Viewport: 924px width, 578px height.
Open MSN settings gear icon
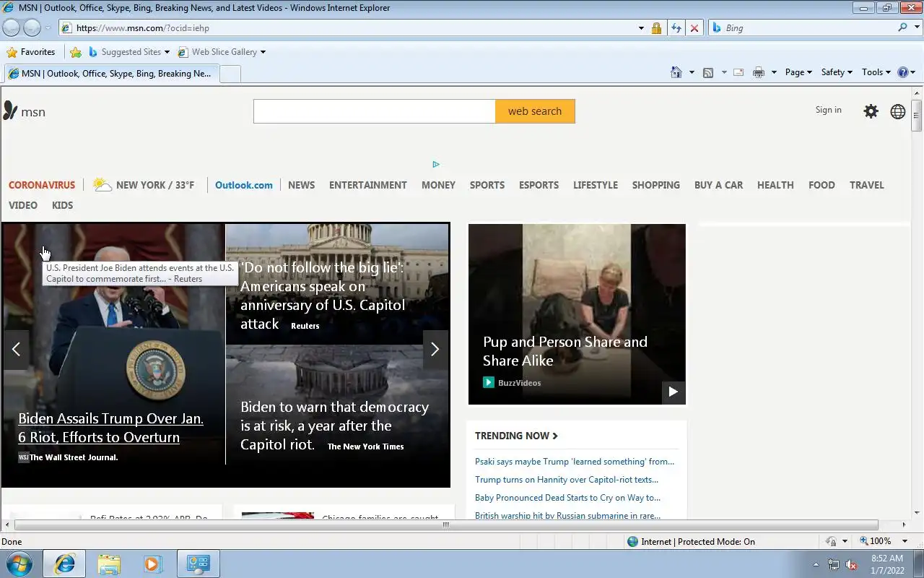(x=871, y=111)
